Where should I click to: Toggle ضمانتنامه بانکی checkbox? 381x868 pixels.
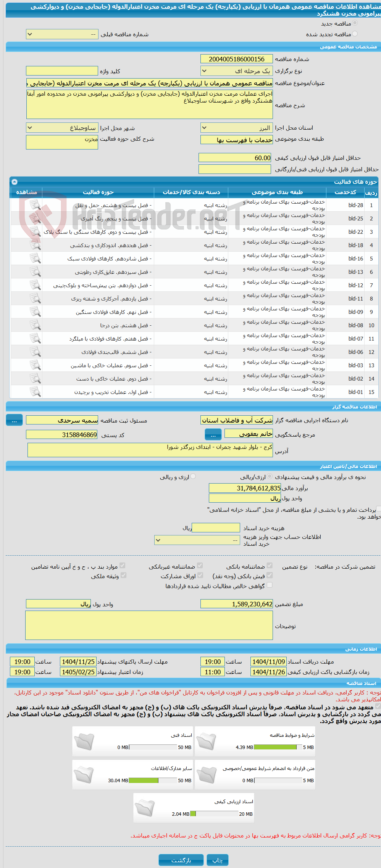tap(270, 566)
